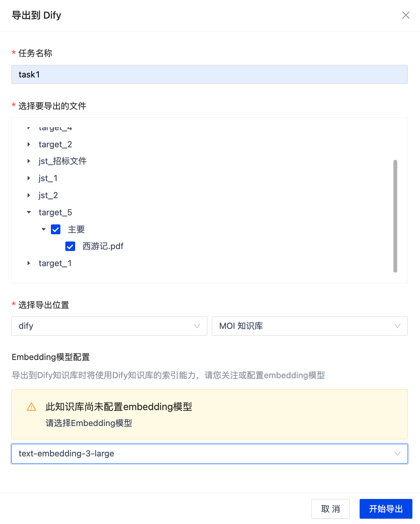
Task: Select the target_5 tree label
Action: tap(55, 212)
